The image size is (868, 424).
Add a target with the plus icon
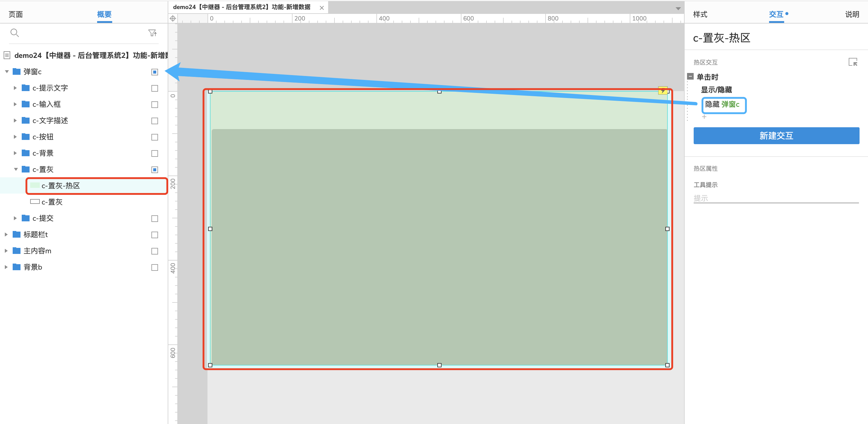click(x=704, y=117)
